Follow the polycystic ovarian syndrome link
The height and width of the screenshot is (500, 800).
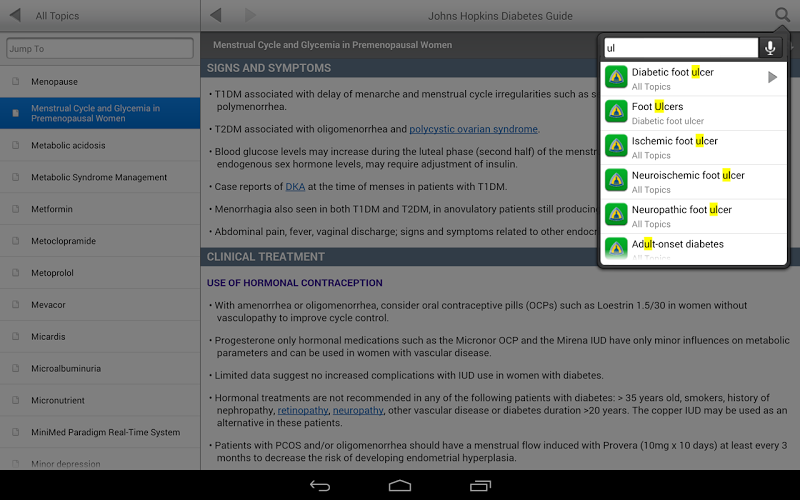tap(473, 129)
